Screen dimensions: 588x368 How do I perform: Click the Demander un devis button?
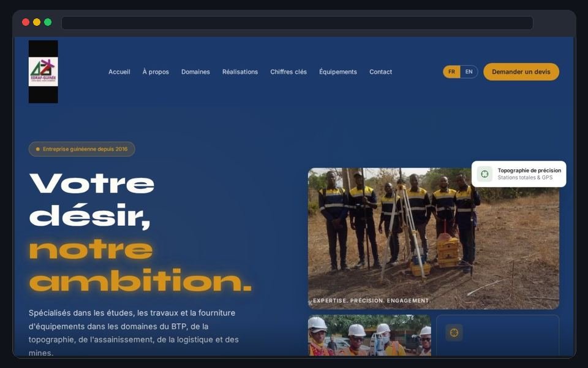click(521, 72)
